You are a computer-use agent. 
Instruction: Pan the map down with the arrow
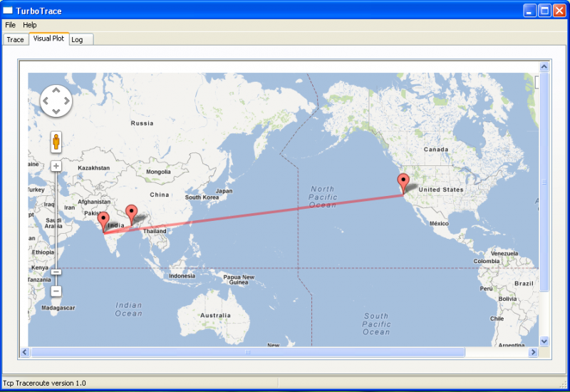coord(56,111)
